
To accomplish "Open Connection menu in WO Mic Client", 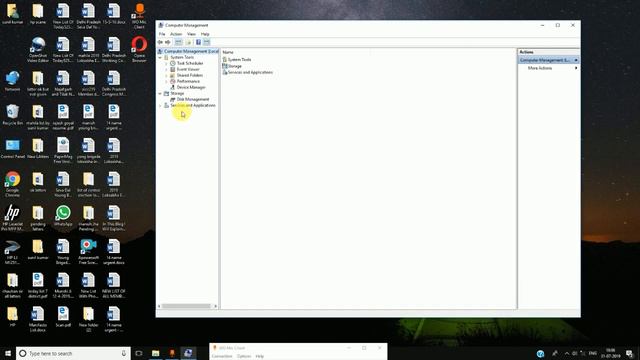I will 222,356.
